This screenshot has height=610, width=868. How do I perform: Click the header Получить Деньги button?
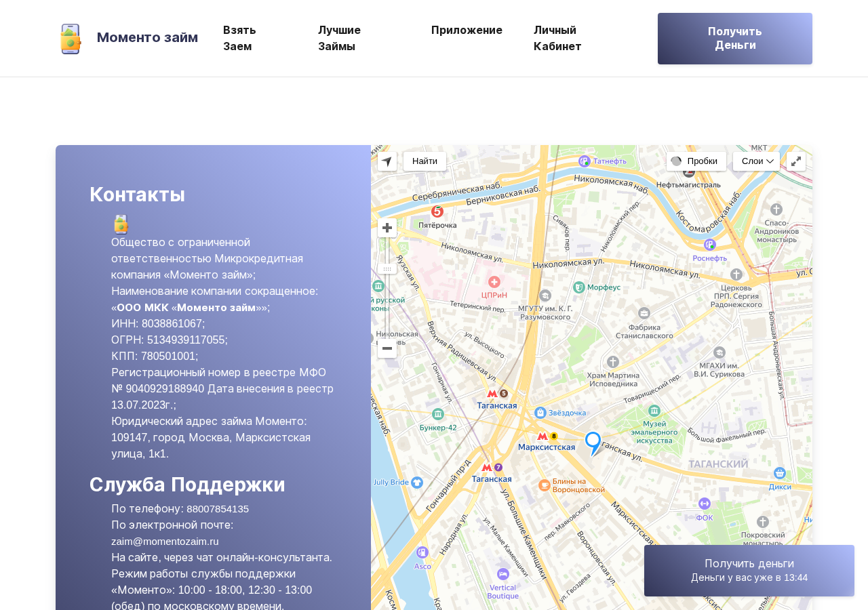point(735,39)
